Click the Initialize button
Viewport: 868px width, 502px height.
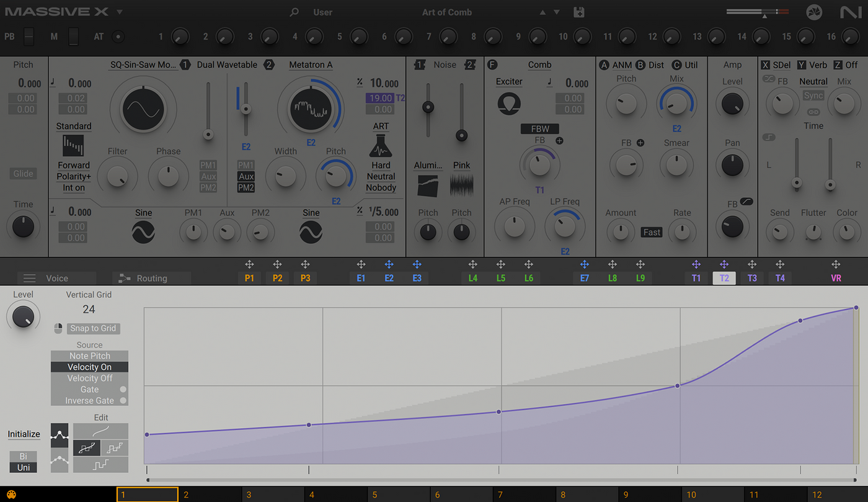[24, 434]
